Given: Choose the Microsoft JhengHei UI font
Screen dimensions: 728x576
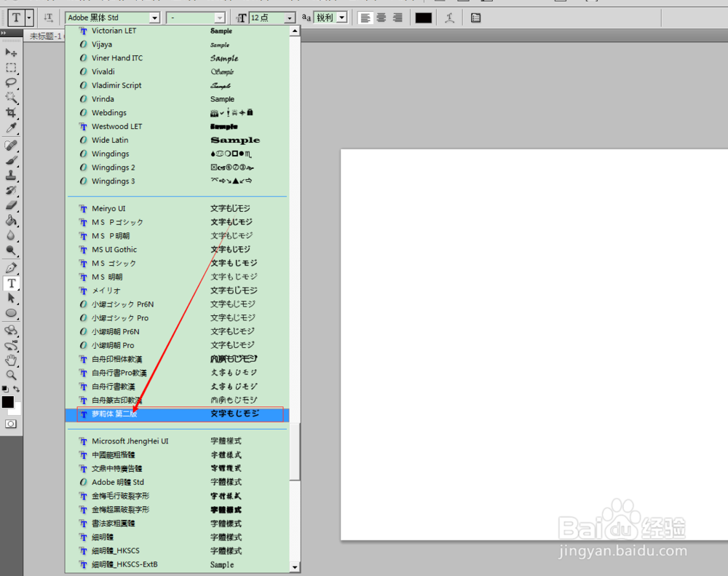Looking at the screenshot, I should (178, 441).
